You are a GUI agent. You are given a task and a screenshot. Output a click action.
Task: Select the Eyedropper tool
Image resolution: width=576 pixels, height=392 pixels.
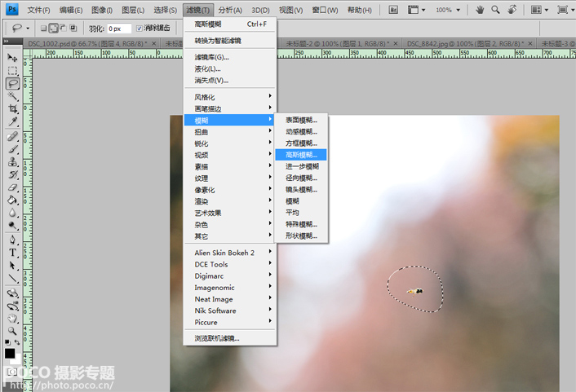[12, 121]
